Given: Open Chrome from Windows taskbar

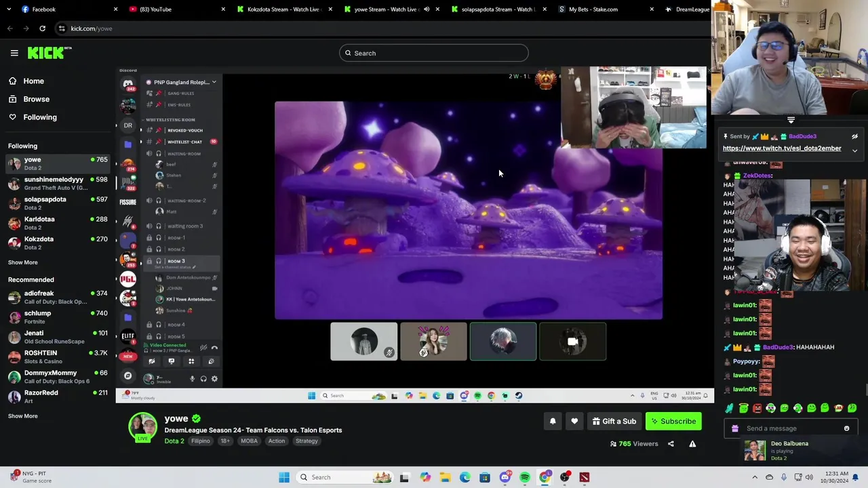Looking at the screenshot, I should (x=545, y=477).
